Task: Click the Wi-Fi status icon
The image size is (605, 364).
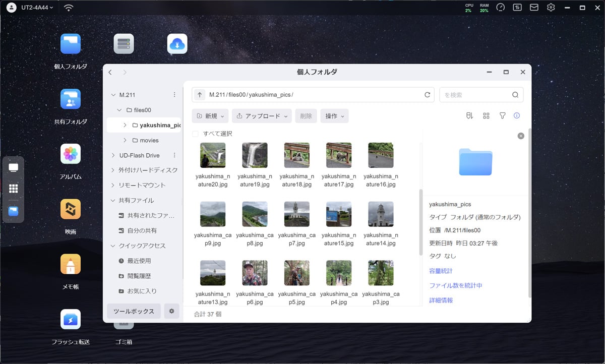Action: pyautogui.click(x=69, y=8)
